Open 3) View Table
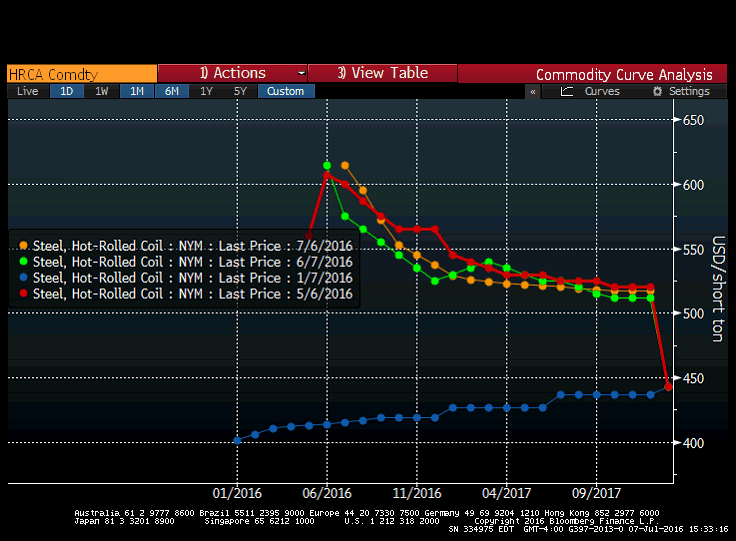736x541 pixels. [382, 73]
